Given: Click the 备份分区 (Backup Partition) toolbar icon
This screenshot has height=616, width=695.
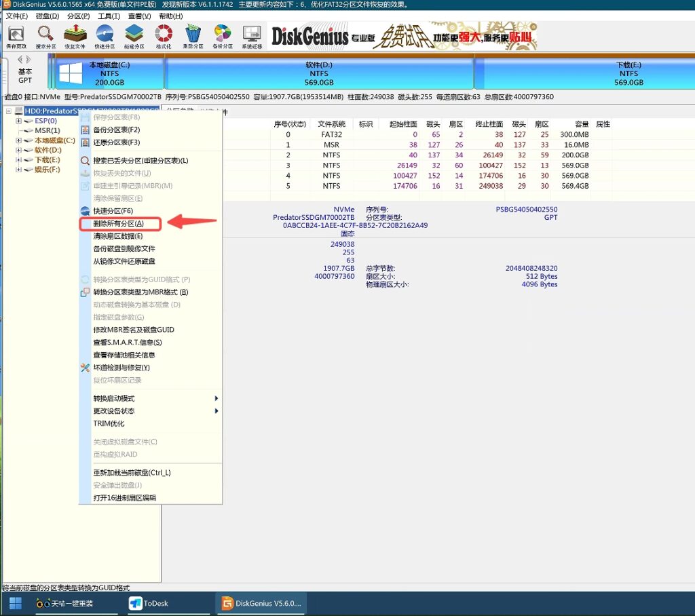Looking at the screenshot, I should pyautogui.click(x=222, y=37).
